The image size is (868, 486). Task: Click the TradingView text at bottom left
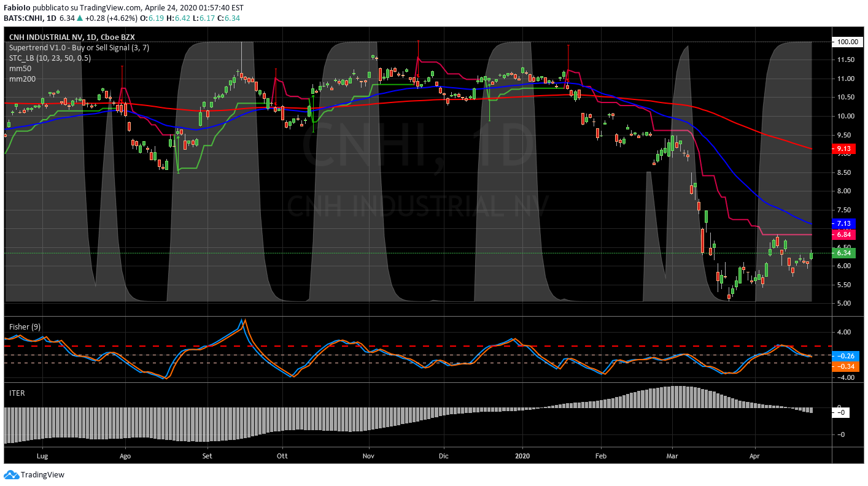[x=42, y=474]
